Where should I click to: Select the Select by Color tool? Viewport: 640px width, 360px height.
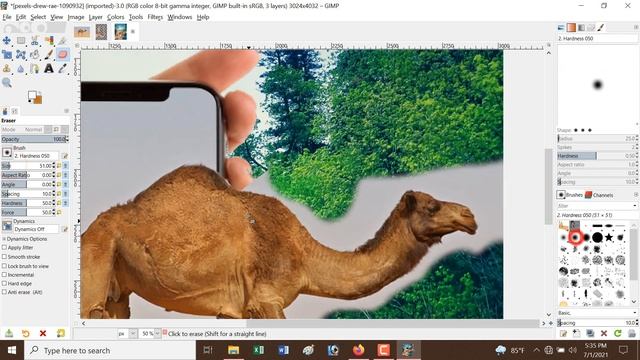[x=49, y=40]
